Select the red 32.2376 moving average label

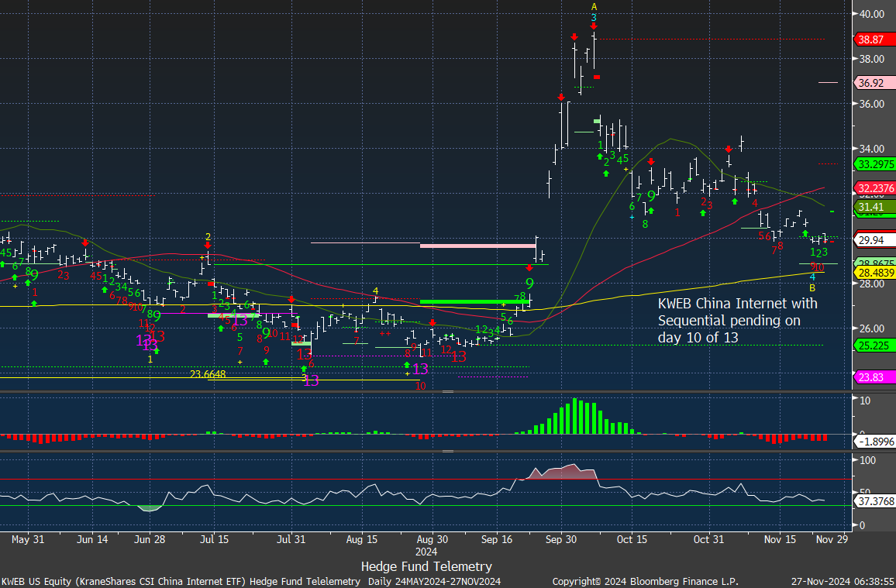(875, 188)
